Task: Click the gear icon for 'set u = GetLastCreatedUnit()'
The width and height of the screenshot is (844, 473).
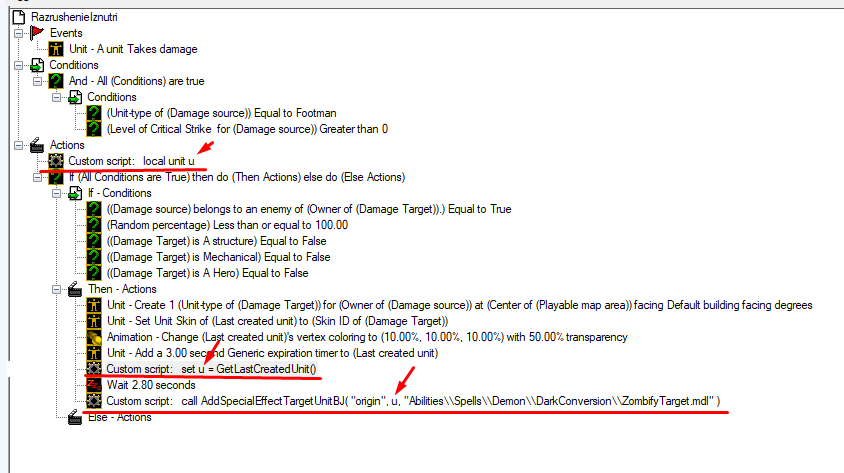Action: (x=94, y=369)
